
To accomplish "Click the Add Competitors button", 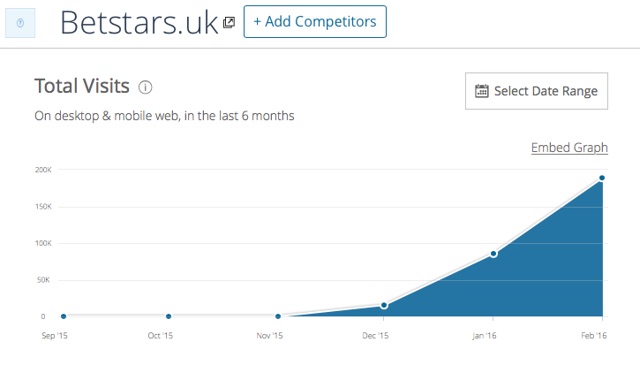I will (x=315, y=22).
